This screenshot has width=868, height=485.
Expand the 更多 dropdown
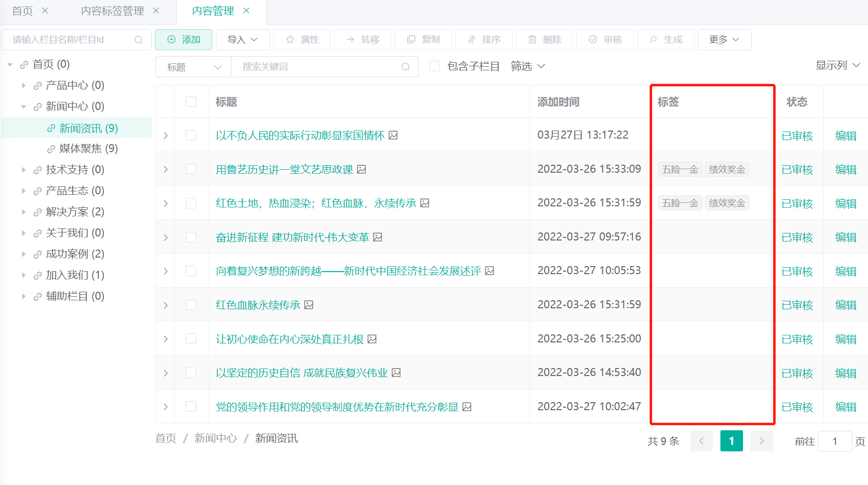coord(724,40)
